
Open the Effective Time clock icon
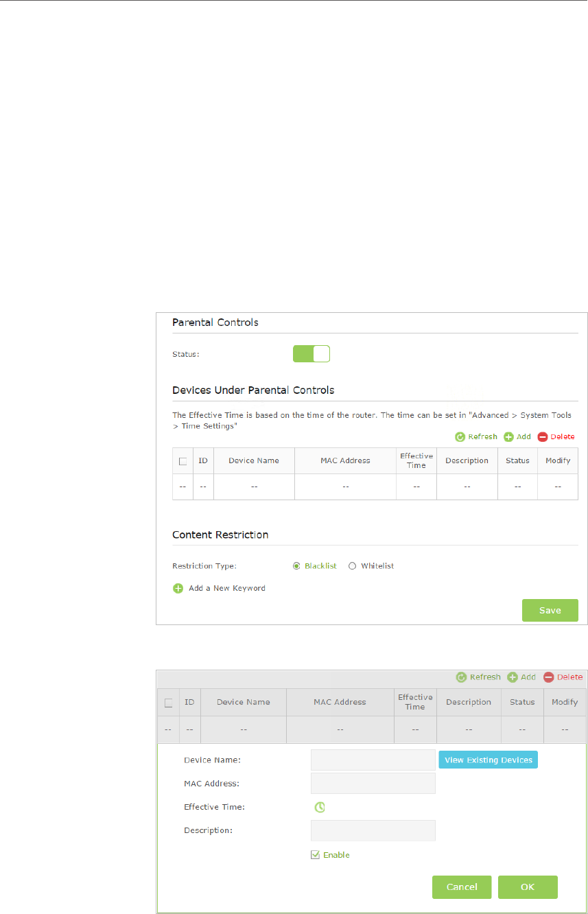[x=319, y=808]
